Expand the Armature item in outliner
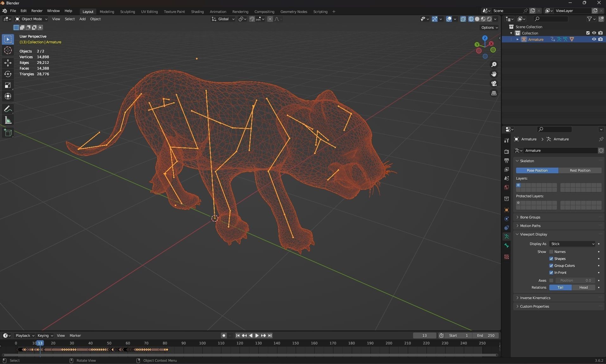 (x=518, y=40)
